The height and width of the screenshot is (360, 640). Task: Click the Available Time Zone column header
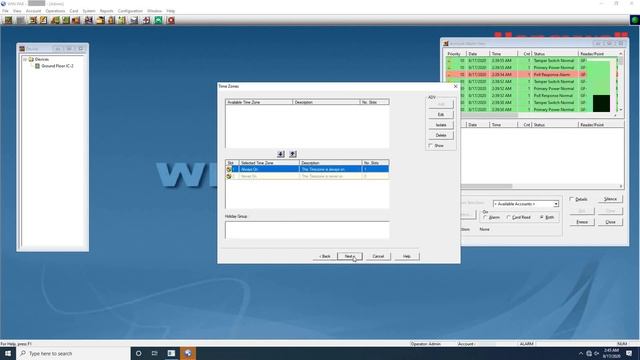point(259,102)
